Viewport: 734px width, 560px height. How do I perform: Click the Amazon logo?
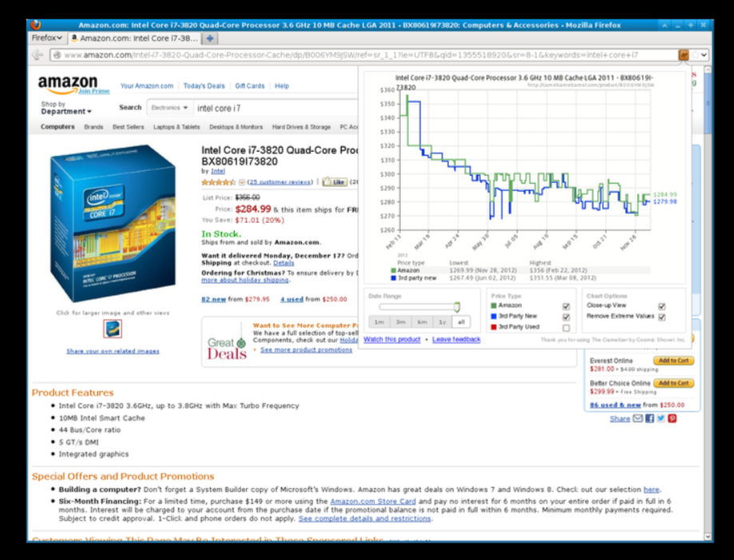[68, 84]
